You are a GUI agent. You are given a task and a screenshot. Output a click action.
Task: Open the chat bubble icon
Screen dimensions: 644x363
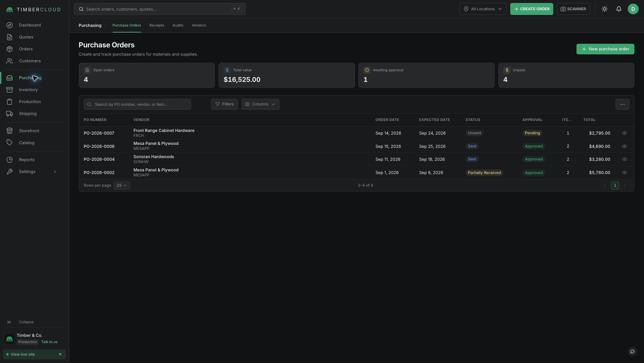pyautogui.click(x=632, y=351)
